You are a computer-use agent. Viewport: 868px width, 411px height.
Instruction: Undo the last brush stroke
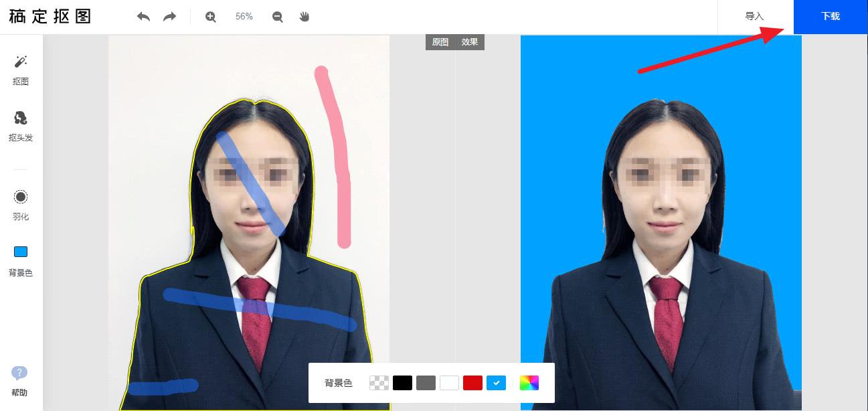click(x=143, y=16)
